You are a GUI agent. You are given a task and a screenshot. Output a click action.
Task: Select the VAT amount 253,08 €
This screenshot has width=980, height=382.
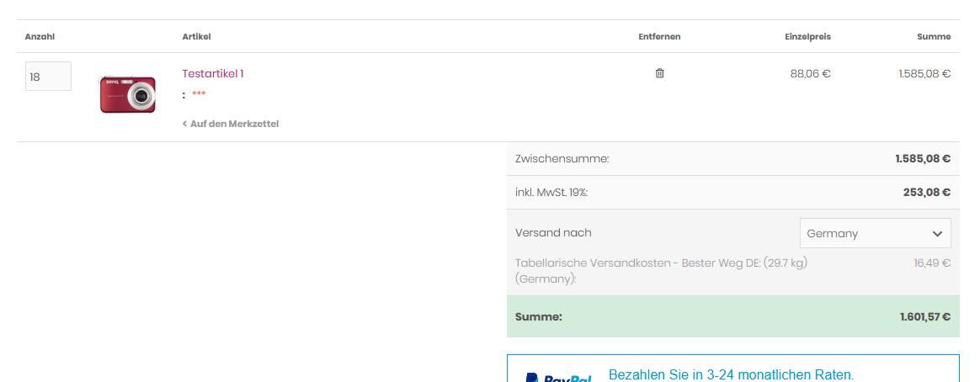pos(926,192)
